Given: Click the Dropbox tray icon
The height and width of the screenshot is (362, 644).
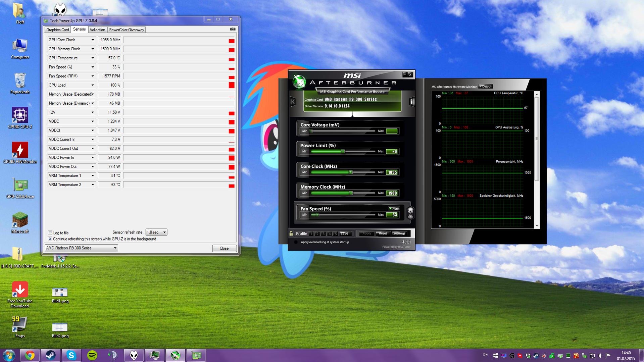Looking at the screenshot, I should tap(528, 356).
